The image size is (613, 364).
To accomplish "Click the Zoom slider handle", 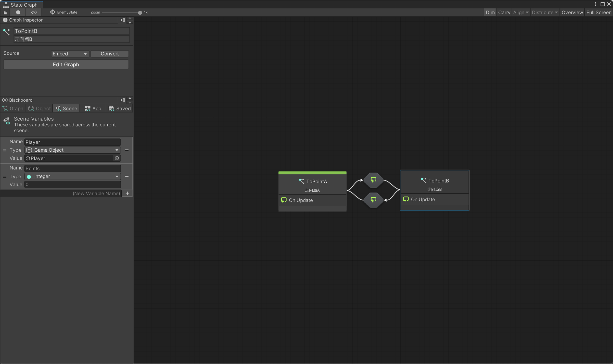I will [x=140, y=12].
